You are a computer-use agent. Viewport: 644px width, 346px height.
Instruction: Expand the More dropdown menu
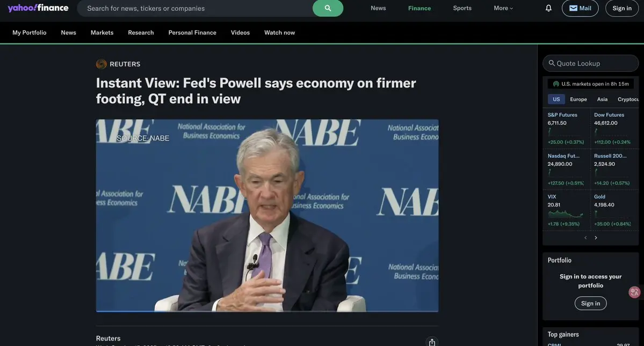click(503, 8)
